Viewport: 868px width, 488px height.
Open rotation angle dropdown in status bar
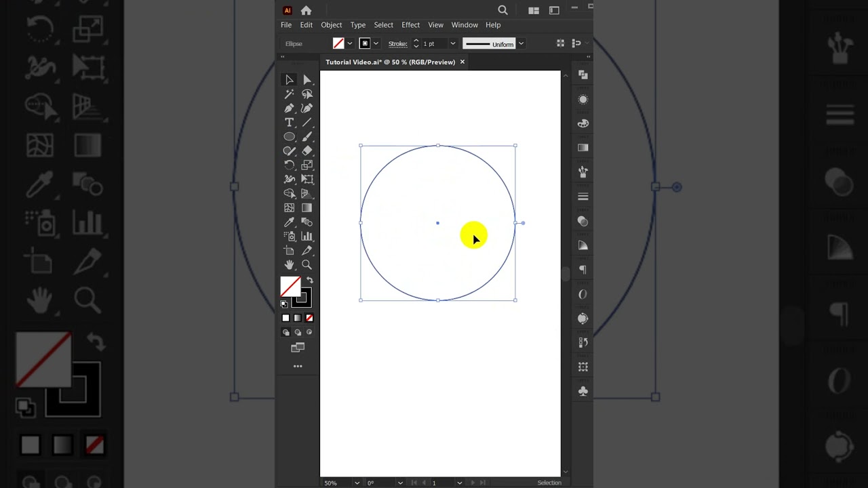pyautogui.click(x=400, y=483)
